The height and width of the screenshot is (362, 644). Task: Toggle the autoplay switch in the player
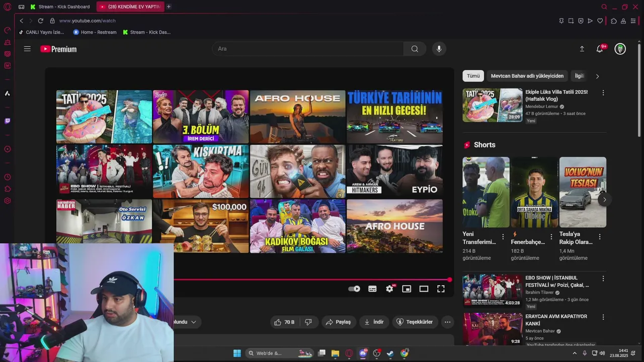click(x=354, y=289)
